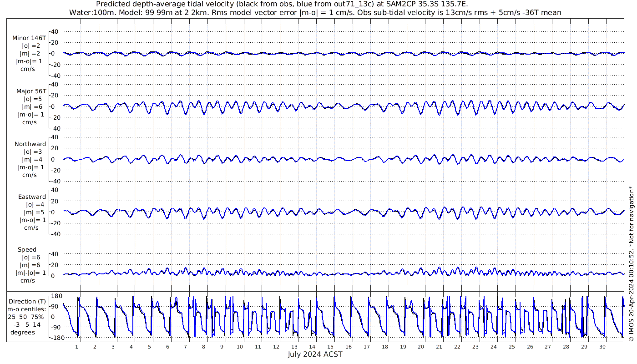
Task: Click the 'Eastward' panel label
Action: click(32, 197)
